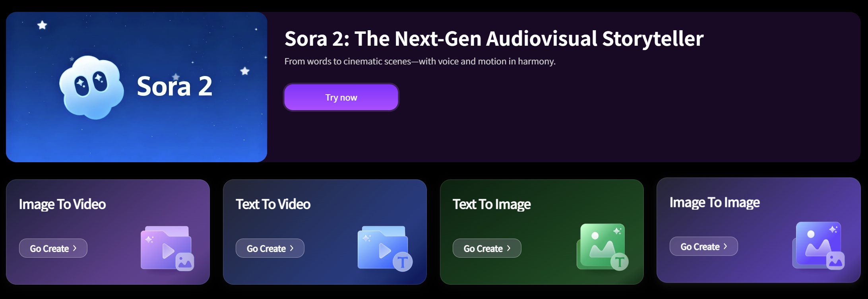Select the Text To Video card title
Screen dimensions: 868x299
[x=273, y=204]
